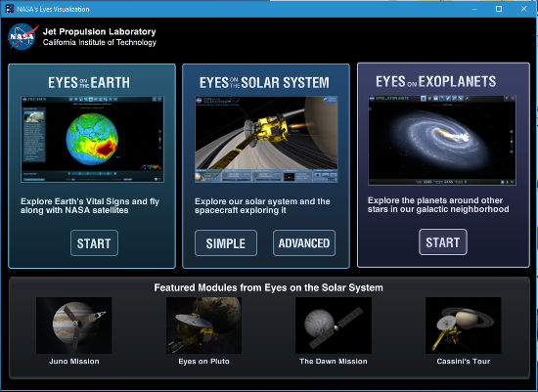Click California Institute of Technology text
Viewport: 538px width, 392px height.
pos(100,43)
